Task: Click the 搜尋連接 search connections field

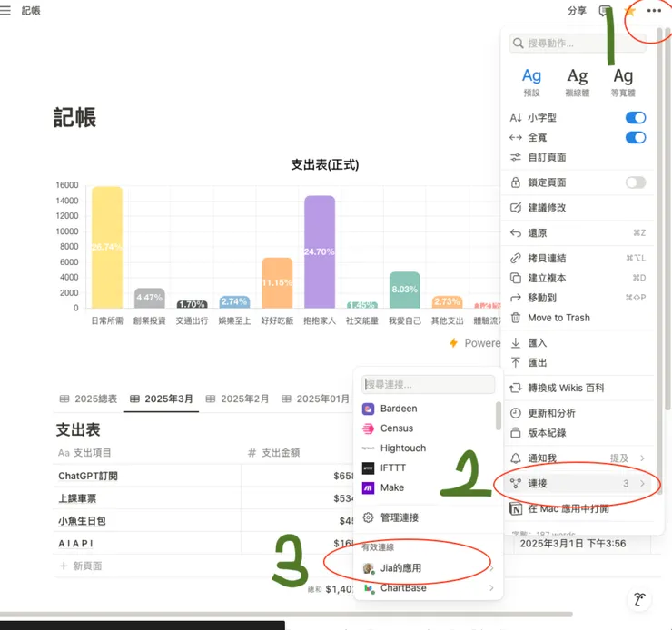Action: pyautogui.click(x=428, y=384)
